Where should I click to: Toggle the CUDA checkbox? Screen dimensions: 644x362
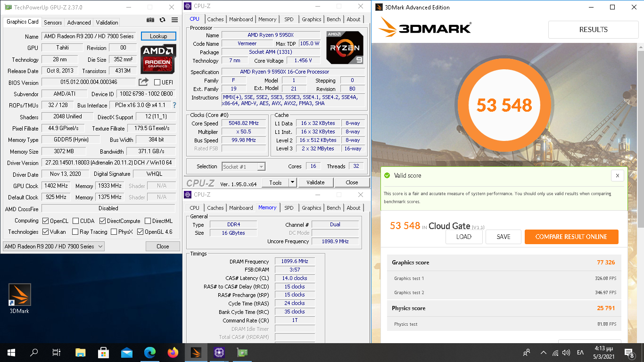point(75,221)
